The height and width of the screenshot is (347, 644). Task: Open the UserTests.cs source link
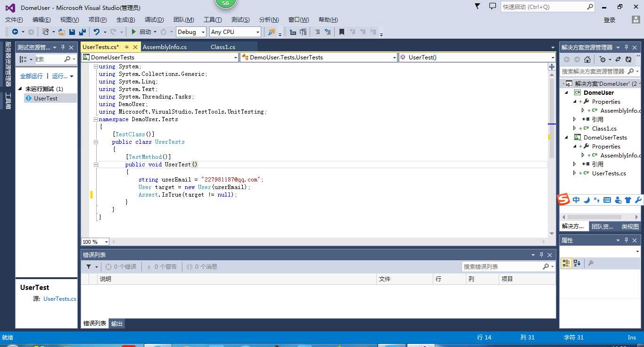click(x=60, y=299)
